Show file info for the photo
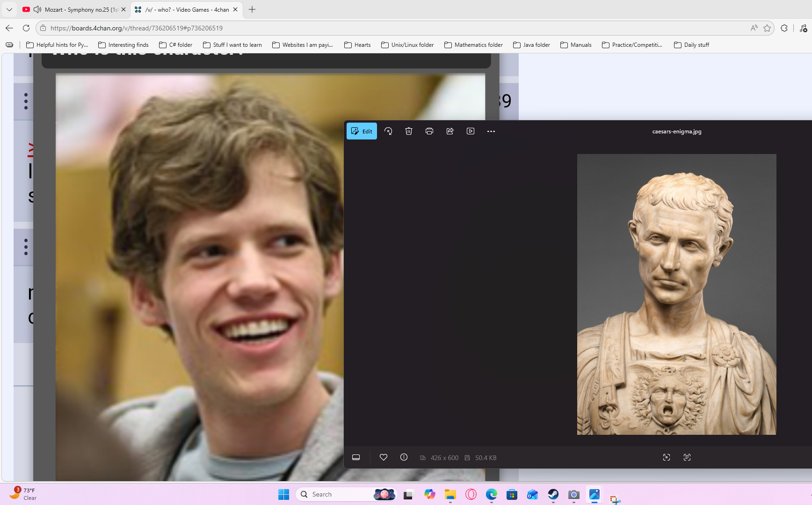 click(x=404, y=457)
